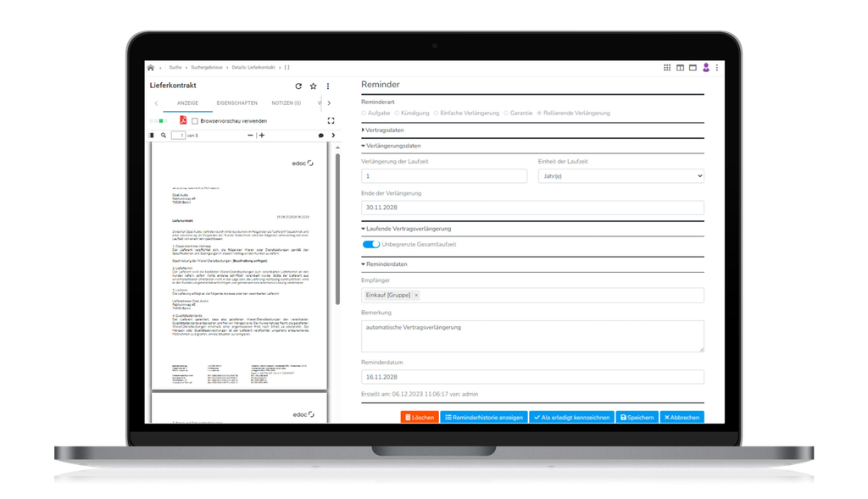This screenshot has height=499, width=868.
Task: Click the Löschen button
Action: (419, 417)
